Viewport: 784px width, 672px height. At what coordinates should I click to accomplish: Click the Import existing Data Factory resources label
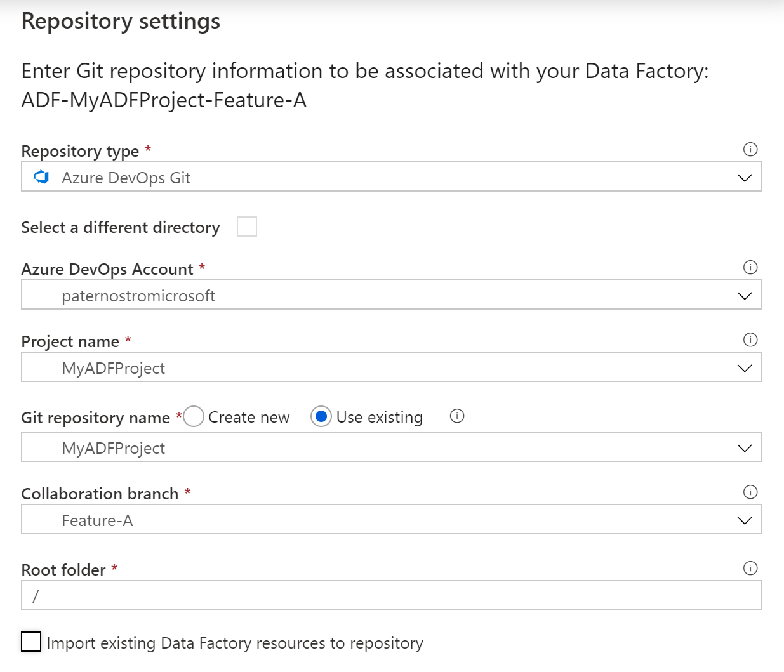click(235, 643)
